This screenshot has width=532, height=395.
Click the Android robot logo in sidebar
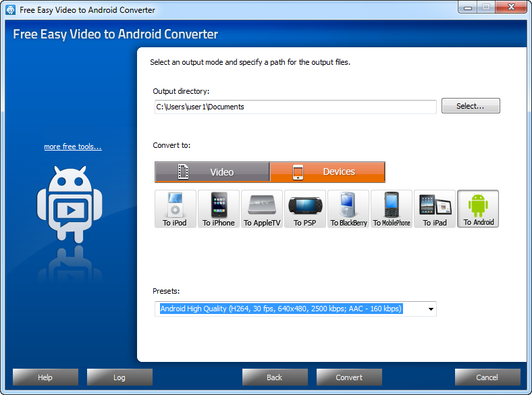pyautogui.click(x=70, y=205)
